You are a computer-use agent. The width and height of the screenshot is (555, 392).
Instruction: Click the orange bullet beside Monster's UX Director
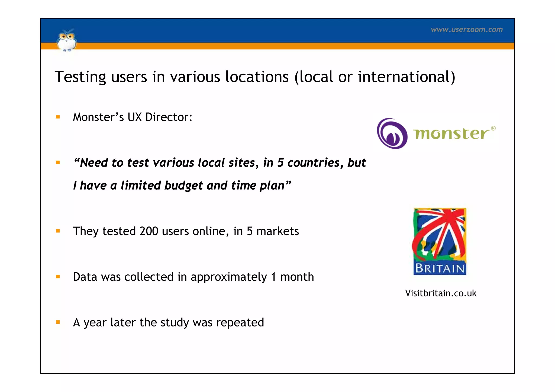pyautogui.click(x=58, y=117)
